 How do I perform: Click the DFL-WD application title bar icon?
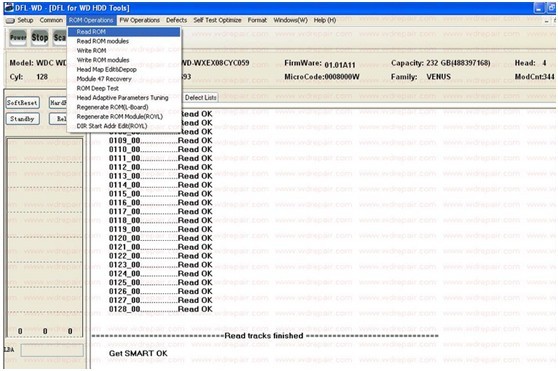[9, 7]
